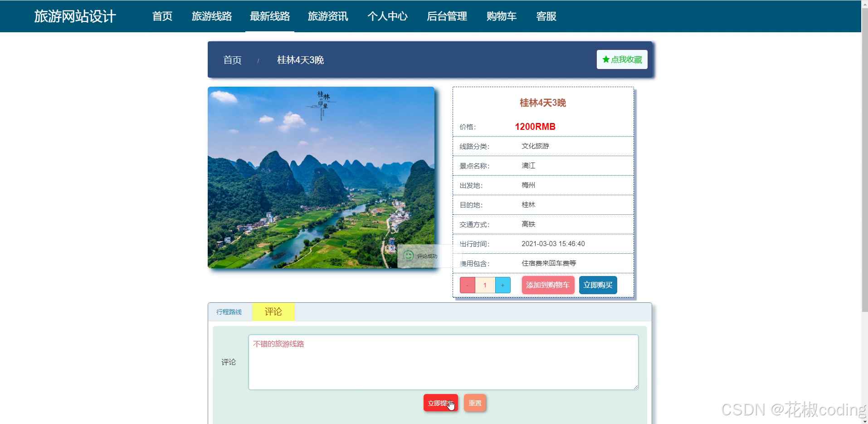Submit the comment with 立即提交

click(440, 402)
